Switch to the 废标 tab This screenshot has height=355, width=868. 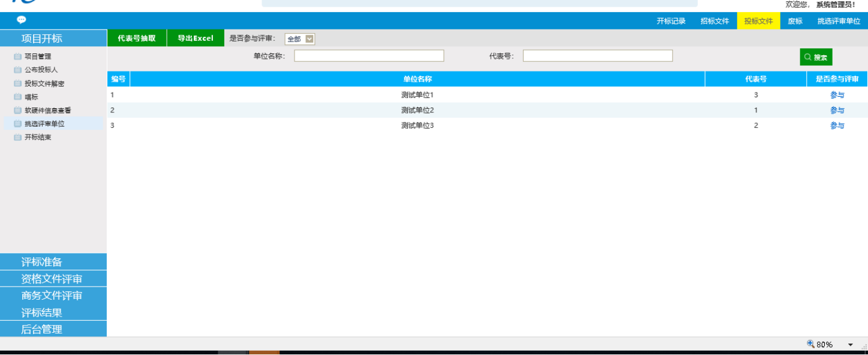pyautogui.click(x=795, y=21)
